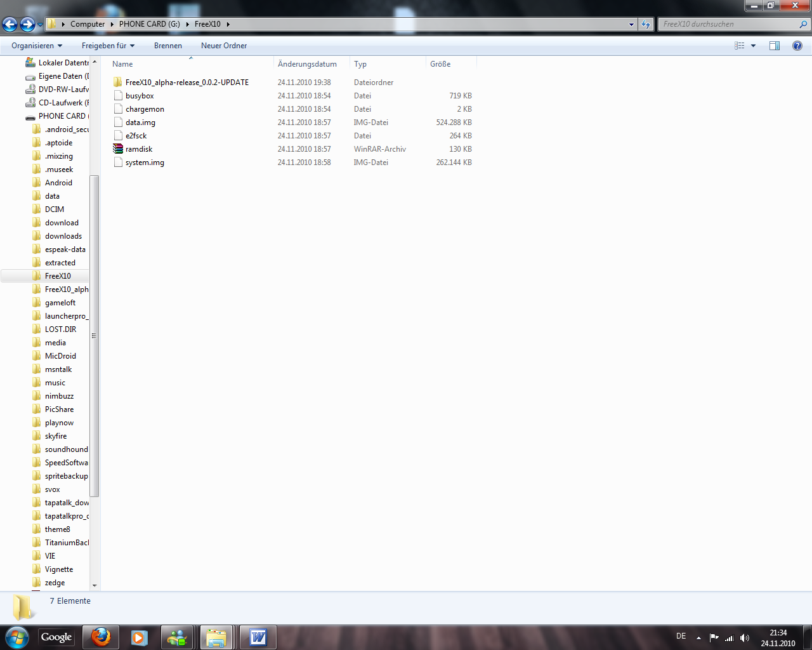Sort by the Name column header
Viewport: 812px width, 650px height.
pyautogui.click(x=190, y=64)
